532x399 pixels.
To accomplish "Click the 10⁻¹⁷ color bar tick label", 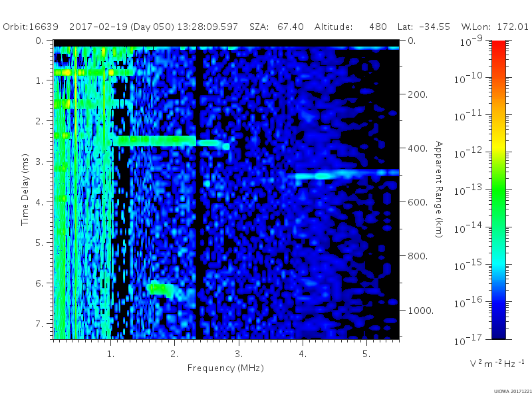I will point(468,340).
